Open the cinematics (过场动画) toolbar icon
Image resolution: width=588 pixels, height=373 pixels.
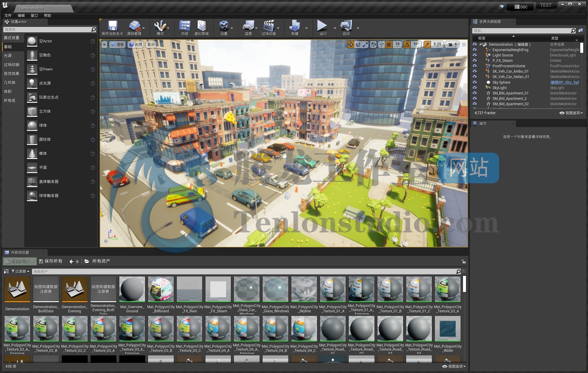[269, 26]
